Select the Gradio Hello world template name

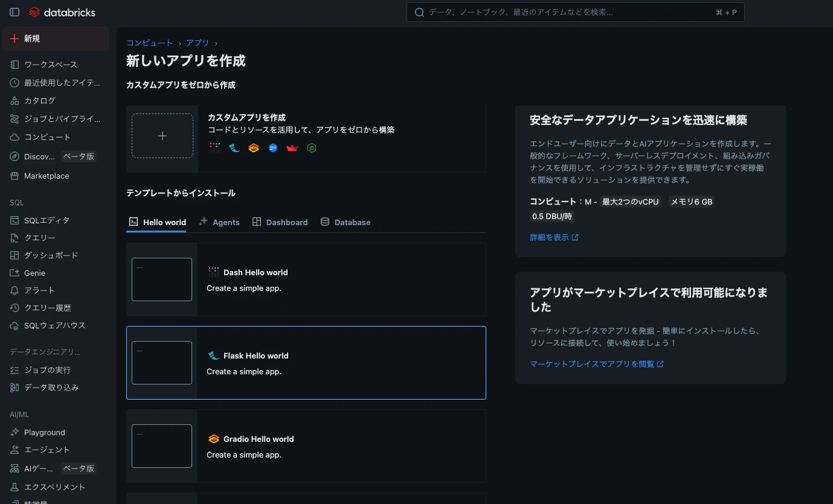click(x=259, y=439)
